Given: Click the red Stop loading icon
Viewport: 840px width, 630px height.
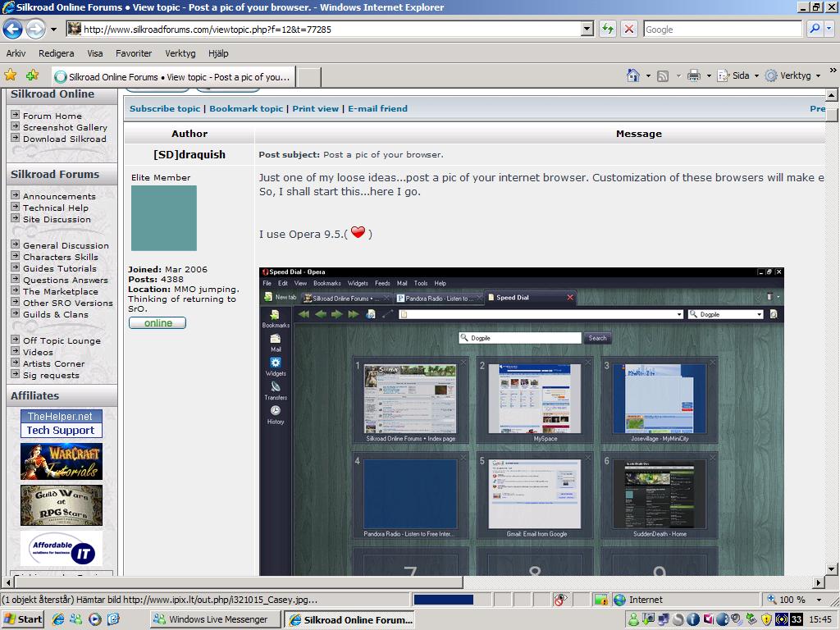Looking at the screenshot, I should [x=628, y=30].
